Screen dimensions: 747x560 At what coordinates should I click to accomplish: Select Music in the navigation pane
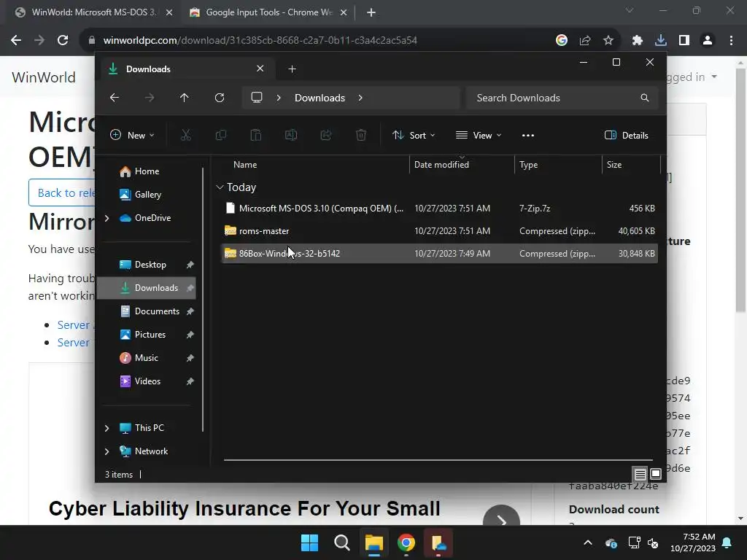coord(146,358)
